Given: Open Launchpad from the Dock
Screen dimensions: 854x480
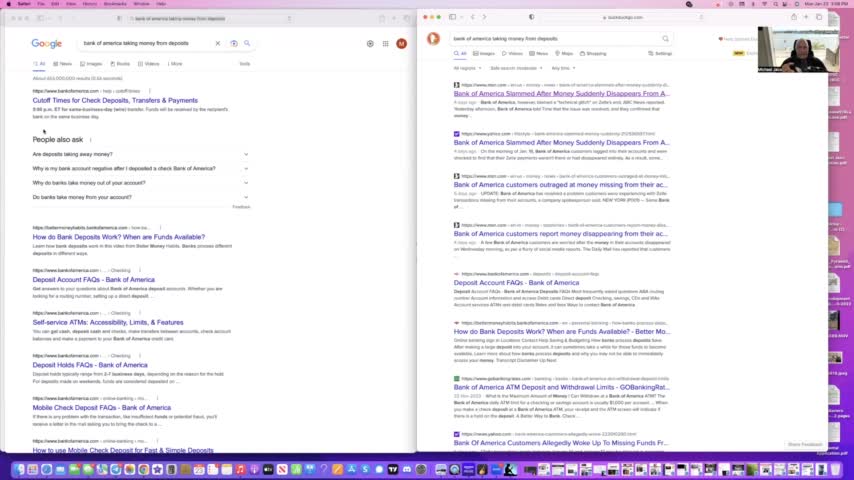Looking at the screenshot, I should (x=32, y=469).
